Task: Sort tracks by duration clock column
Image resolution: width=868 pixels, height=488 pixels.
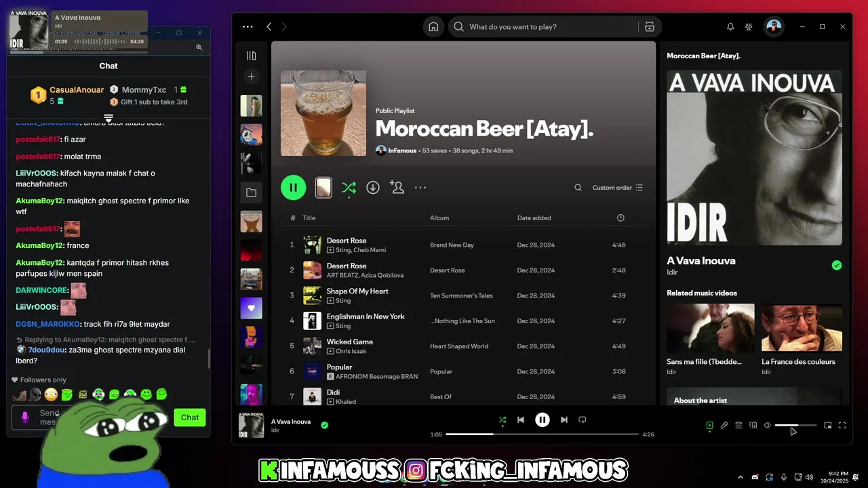Action: pos(620,218)
